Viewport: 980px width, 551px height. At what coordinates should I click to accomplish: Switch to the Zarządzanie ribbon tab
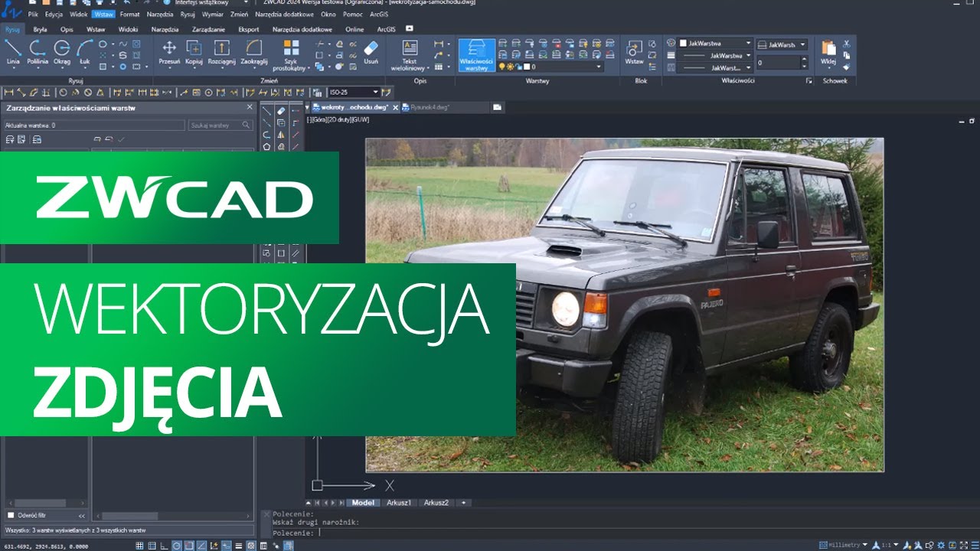pyautogui.click(x=208, y=29)
